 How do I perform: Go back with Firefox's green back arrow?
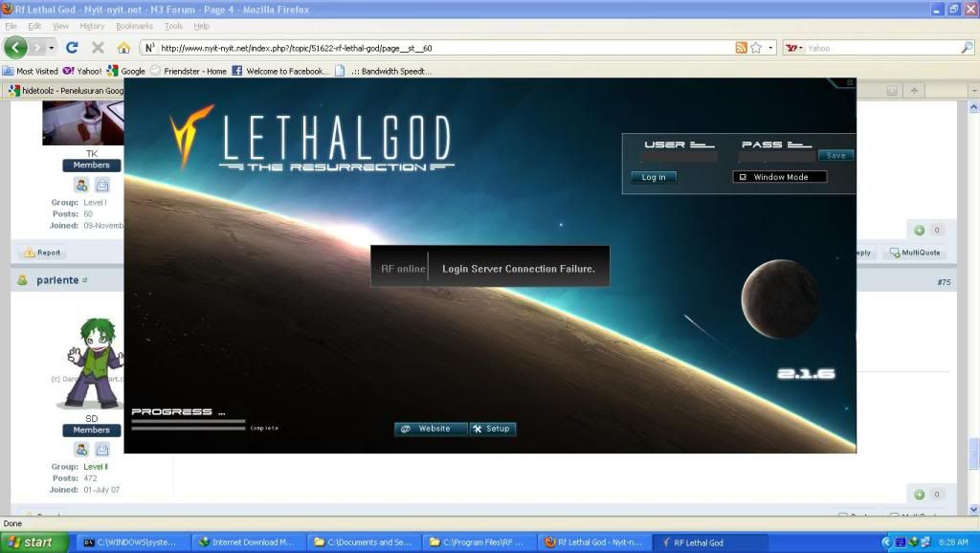[15, 48]
